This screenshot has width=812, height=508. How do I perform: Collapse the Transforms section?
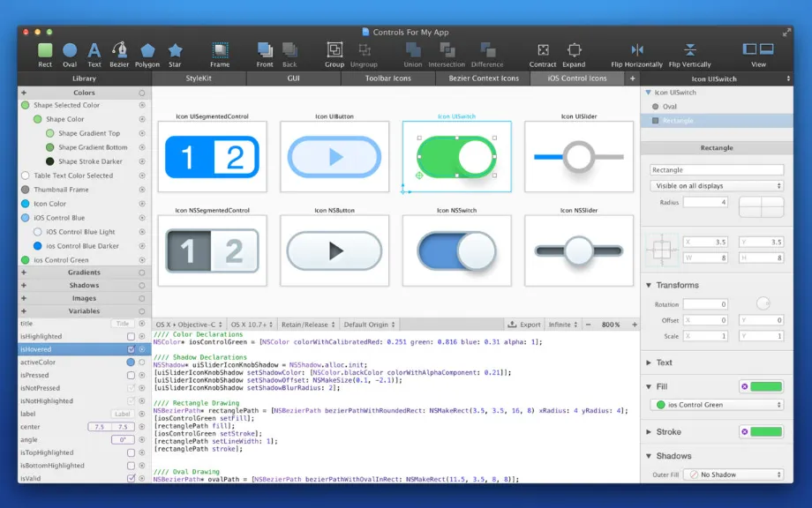[x=649, y=285]
